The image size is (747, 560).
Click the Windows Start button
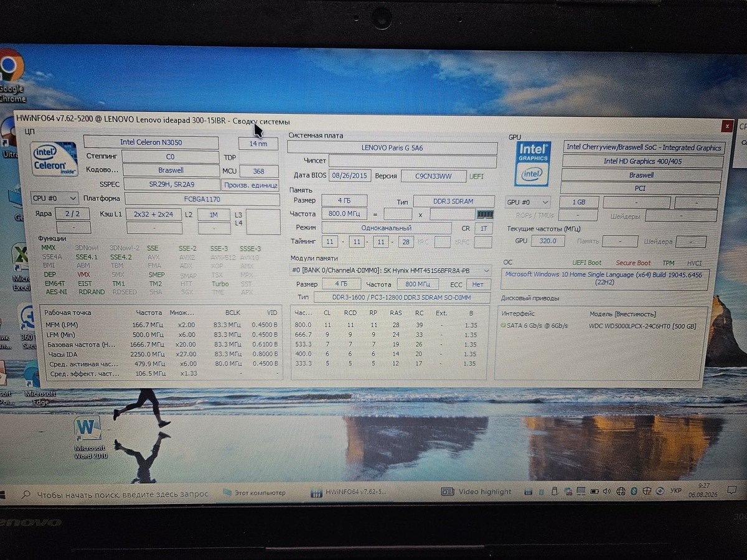point(2,495)
